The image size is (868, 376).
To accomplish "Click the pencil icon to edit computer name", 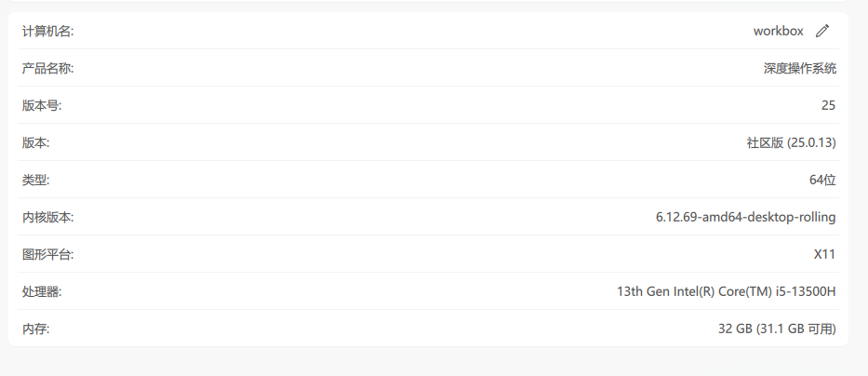I will [x=821, y=31].
